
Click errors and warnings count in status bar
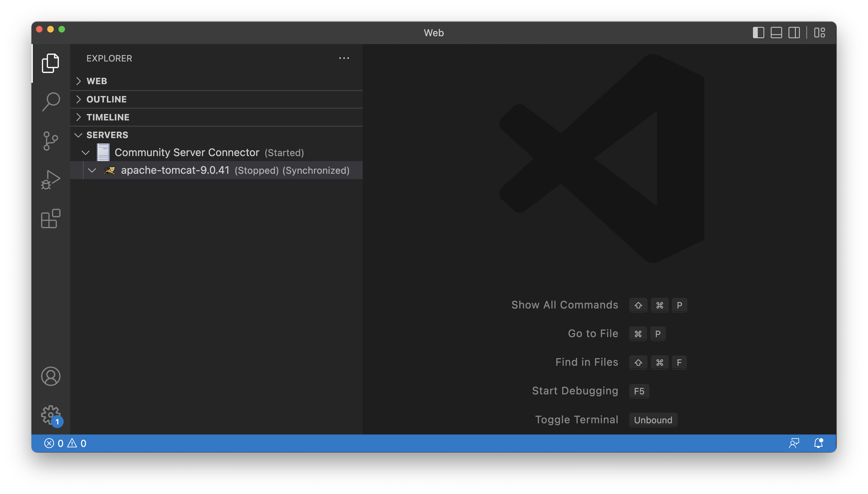(65, 443)
